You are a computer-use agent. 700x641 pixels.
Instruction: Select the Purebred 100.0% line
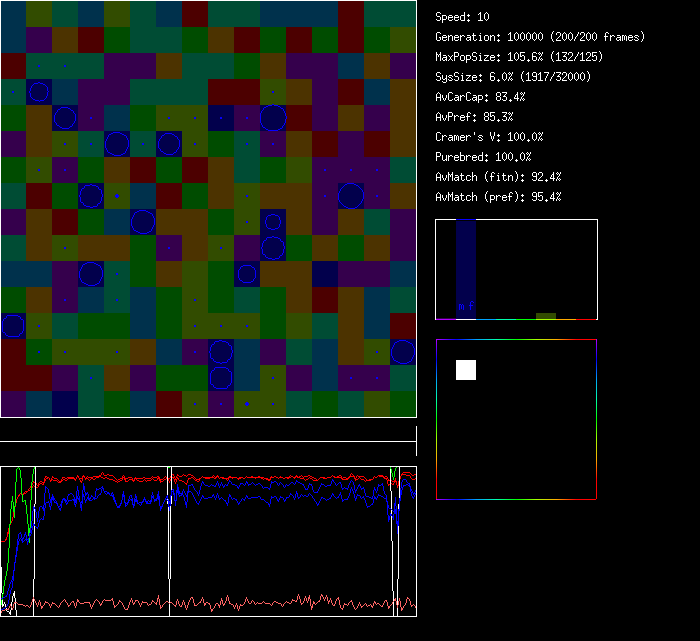click(x=484, y=157)
